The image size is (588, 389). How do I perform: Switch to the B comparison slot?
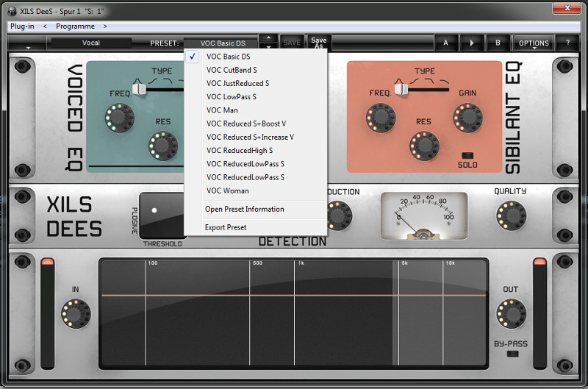click(498, 43)
